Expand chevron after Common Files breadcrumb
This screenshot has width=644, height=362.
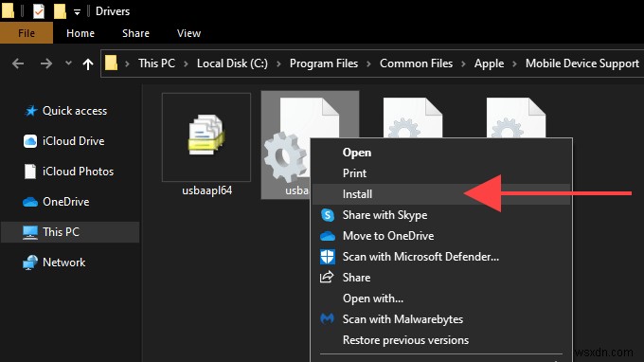[x=464, y=63]
